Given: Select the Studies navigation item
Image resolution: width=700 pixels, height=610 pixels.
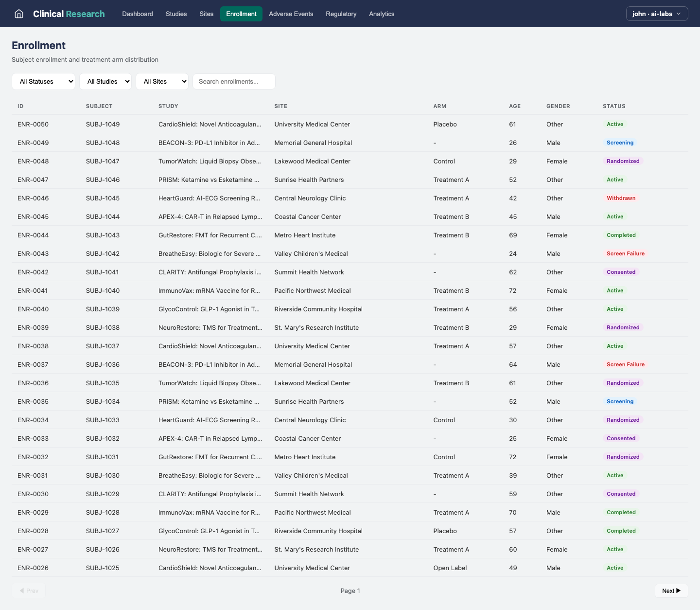Looking at the screenshot, I should click(x=176, y=14).
